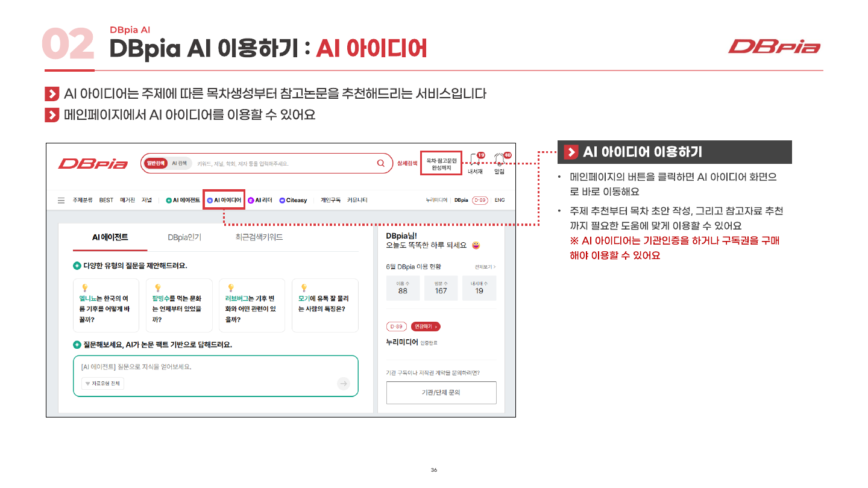Open the BEST menu item

[106, 200]
